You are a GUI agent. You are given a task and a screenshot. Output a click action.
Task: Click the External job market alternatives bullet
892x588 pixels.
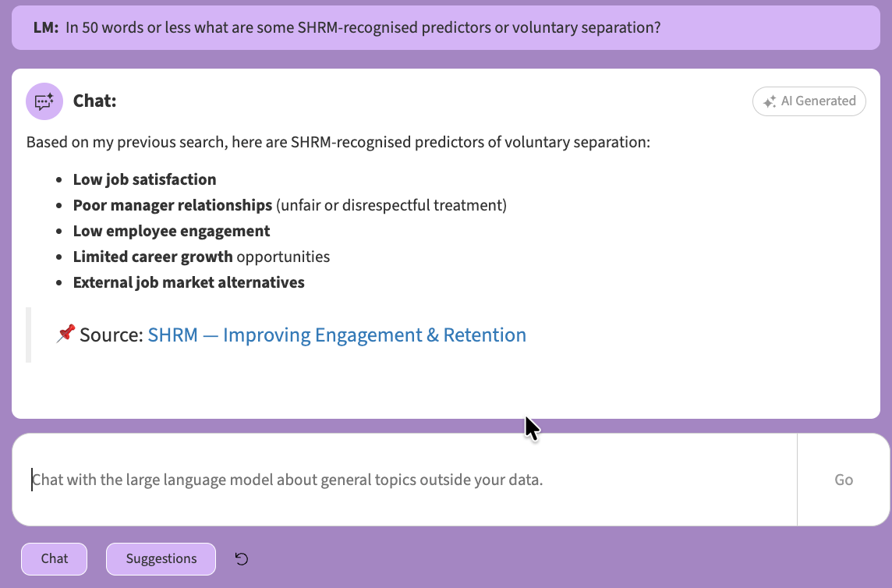188,283
